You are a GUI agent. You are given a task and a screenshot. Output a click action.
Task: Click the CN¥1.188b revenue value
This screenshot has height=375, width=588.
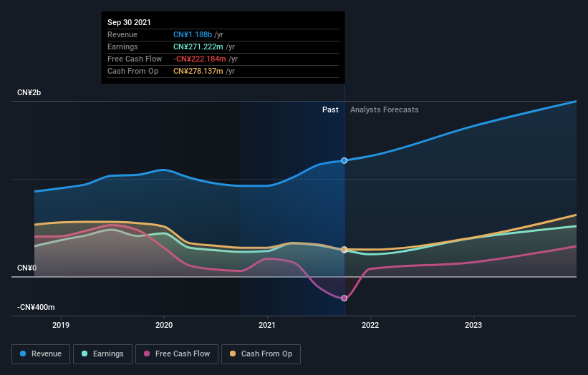pos(193,34)
